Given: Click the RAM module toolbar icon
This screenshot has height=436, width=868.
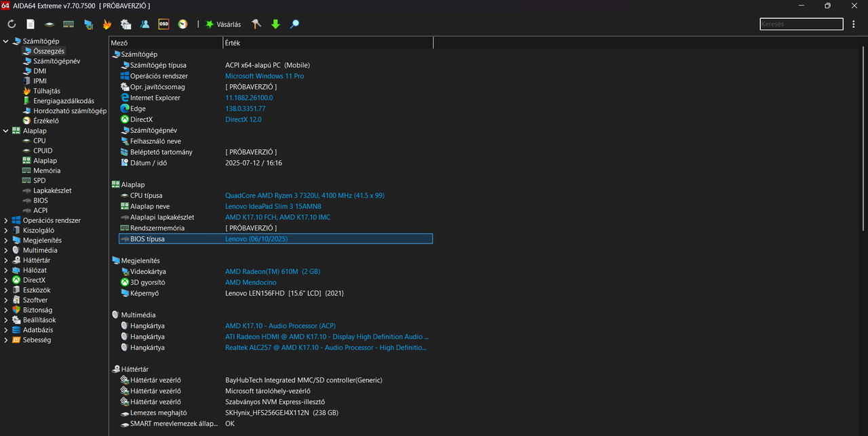Looking at the screenshot, I should [x=68, y=24].
